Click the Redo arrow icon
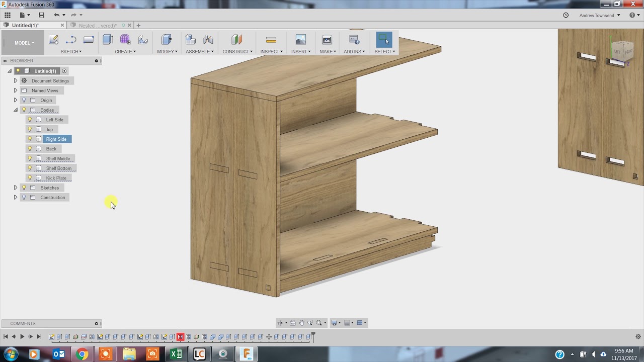This screenshot has width=644, height=362. click(x=73, y=15)
